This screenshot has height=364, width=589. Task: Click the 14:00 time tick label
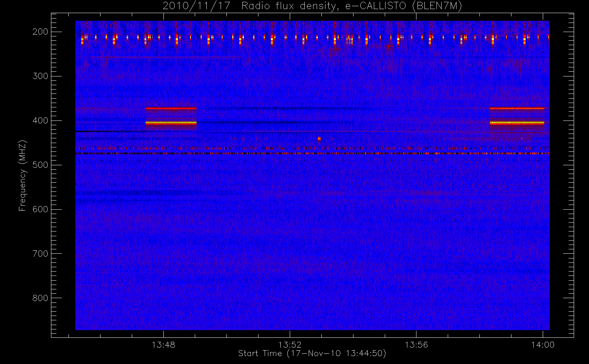[543, 345]
